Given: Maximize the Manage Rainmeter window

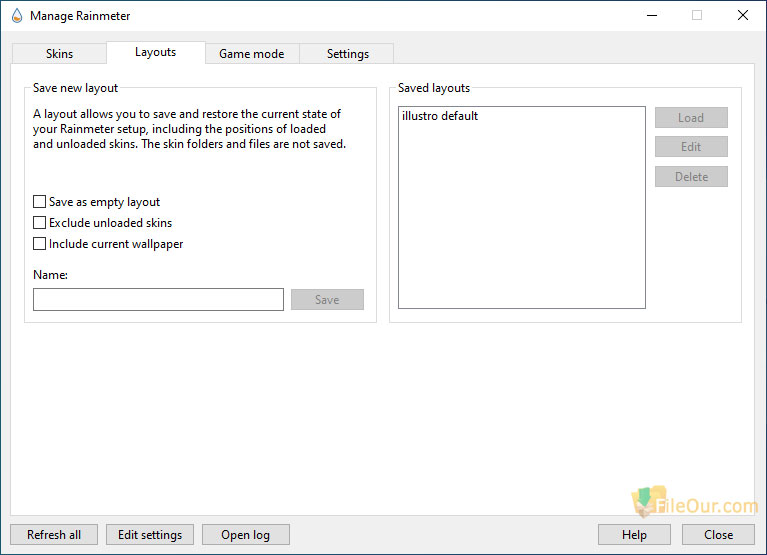Looking at the screenshot, I should [x=697, y=16].
